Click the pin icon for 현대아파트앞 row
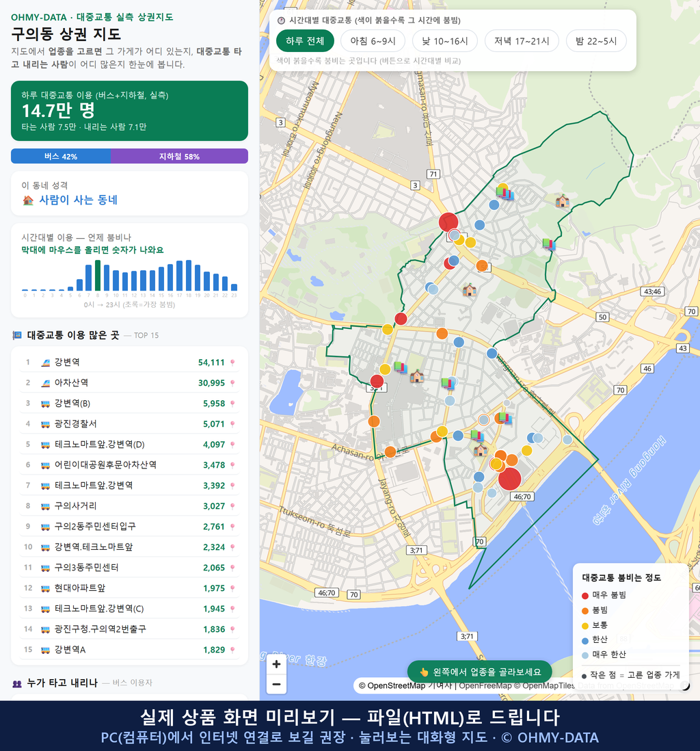This screenshot has width=700, height=751. point(232,588)
